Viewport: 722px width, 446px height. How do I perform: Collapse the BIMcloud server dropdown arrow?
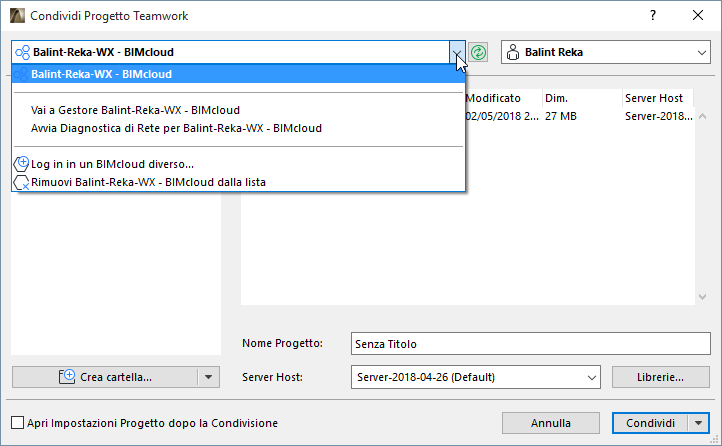coord(457,52)
